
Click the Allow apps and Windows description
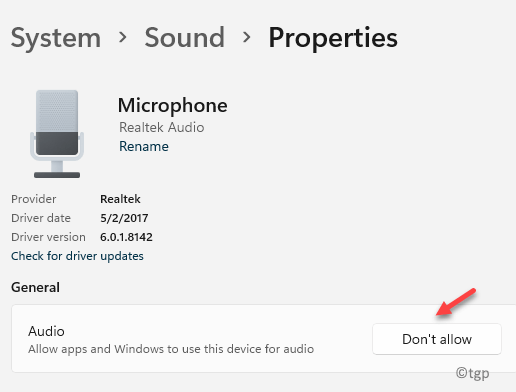[171, 349]
